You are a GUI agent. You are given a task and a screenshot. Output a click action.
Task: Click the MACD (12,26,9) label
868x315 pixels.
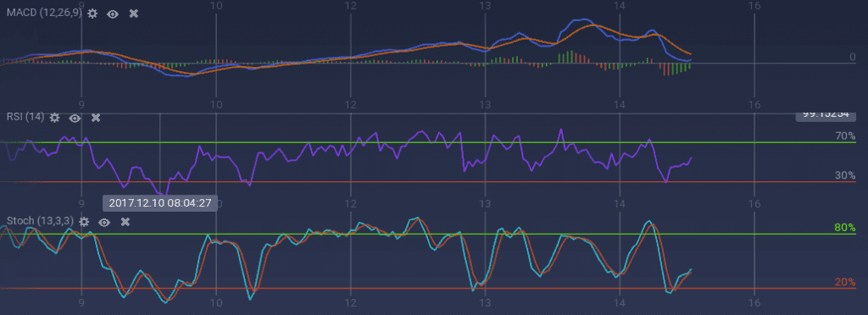coord(44,14)
